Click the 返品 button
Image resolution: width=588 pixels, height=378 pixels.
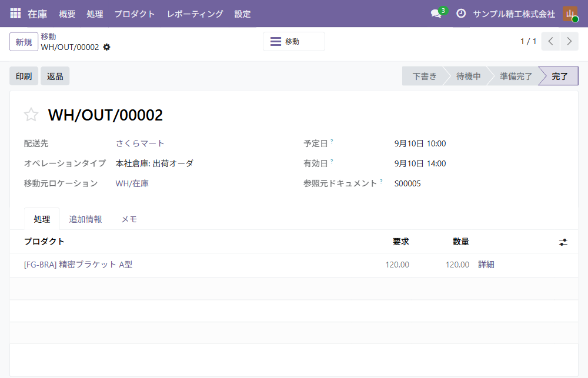click(55, 76)
